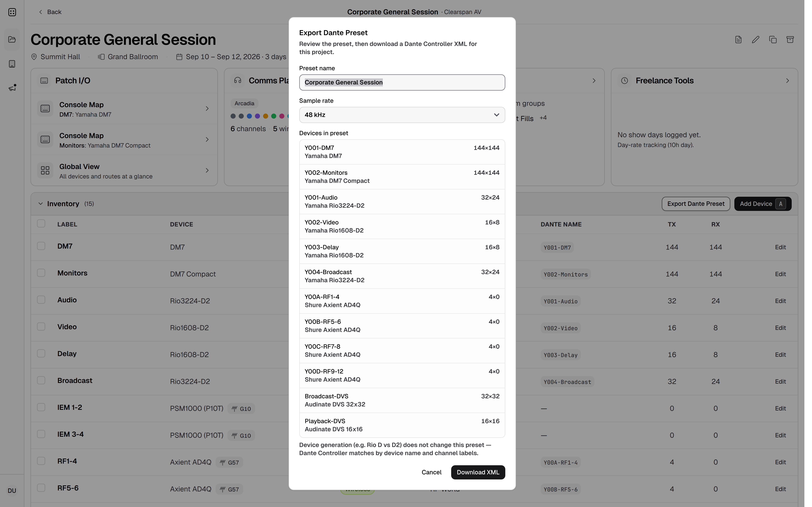Screen dimensions: 812x507
Task: Expand the Freelance Tools panel arrow
Action: point(787,81)
